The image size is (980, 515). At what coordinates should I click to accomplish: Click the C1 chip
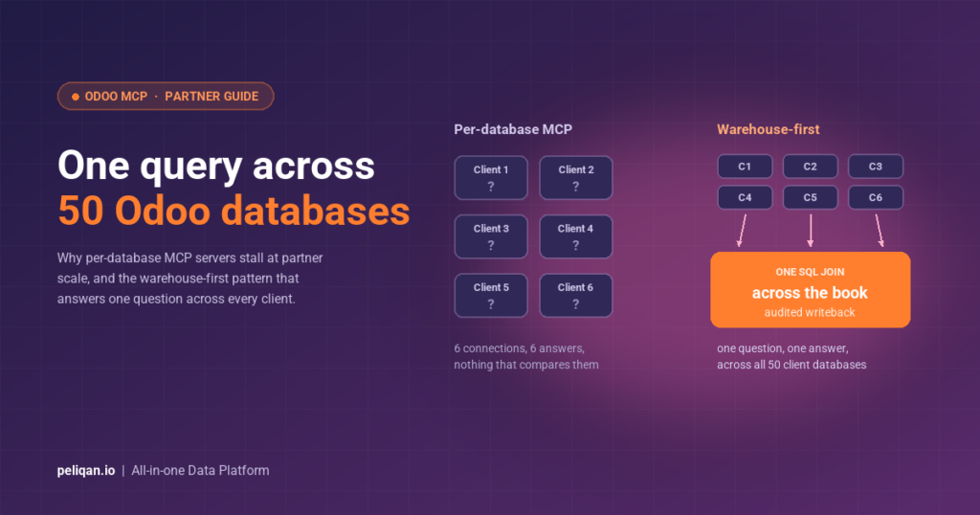point(745,167)
